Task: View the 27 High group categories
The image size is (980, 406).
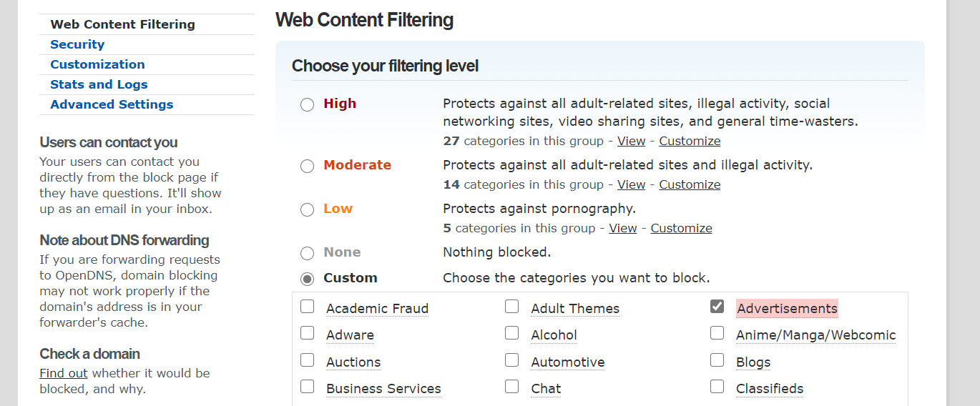Action: 631,141
